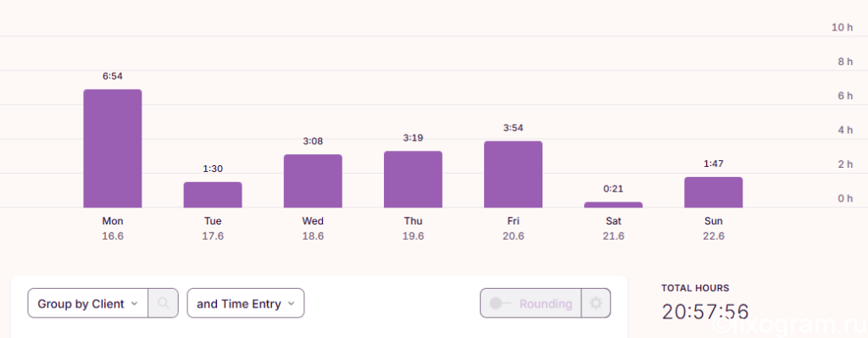The height and width of the screenshot is (338, 868).
Task: Open the Group by Client dropdown
Action: pyautogui.click(x=87, y=303)
